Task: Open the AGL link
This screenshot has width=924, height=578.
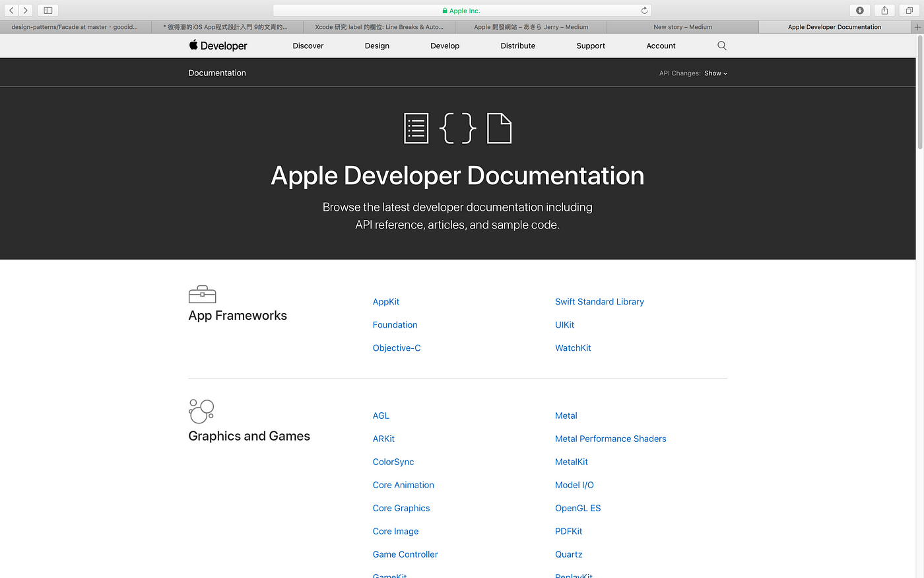Action: tap(381, 415)
